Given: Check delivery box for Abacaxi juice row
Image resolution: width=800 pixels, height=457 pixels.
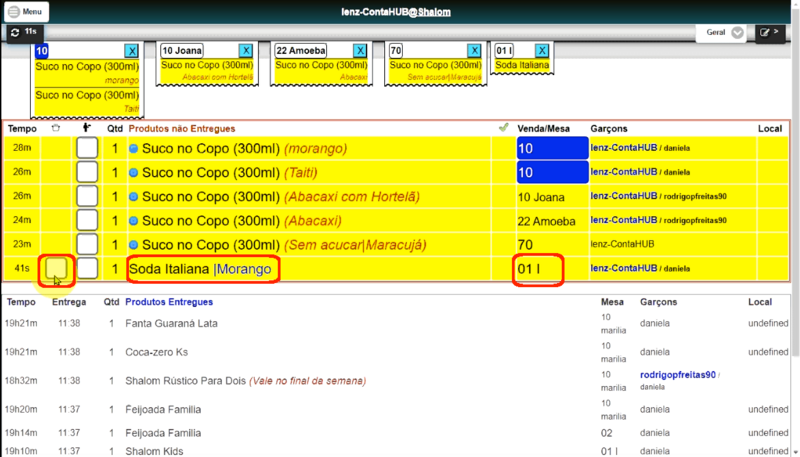Looking at the screenshot, I should pos(87,220).
